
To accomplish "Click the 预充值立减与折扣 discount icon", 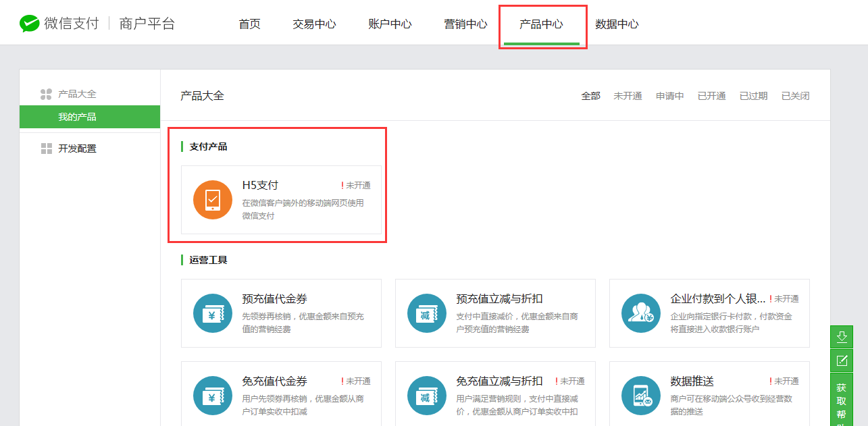I will coord(427,313).
